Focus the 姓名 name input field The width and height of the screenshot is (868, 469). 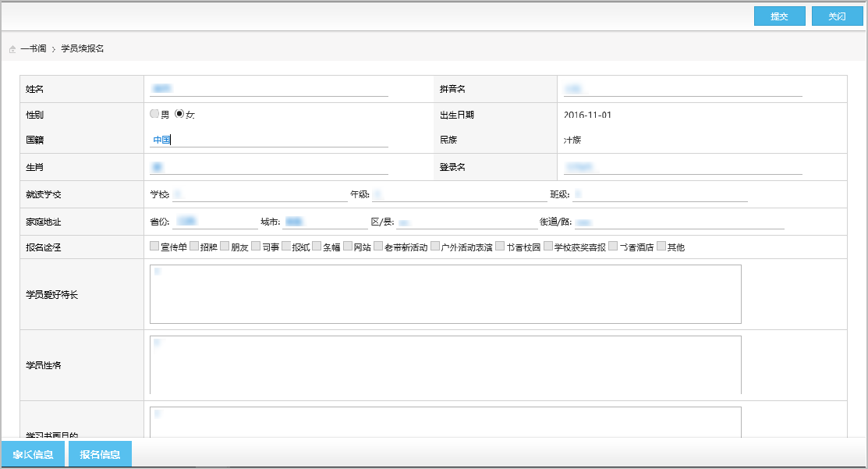click(x=268, y=88)
